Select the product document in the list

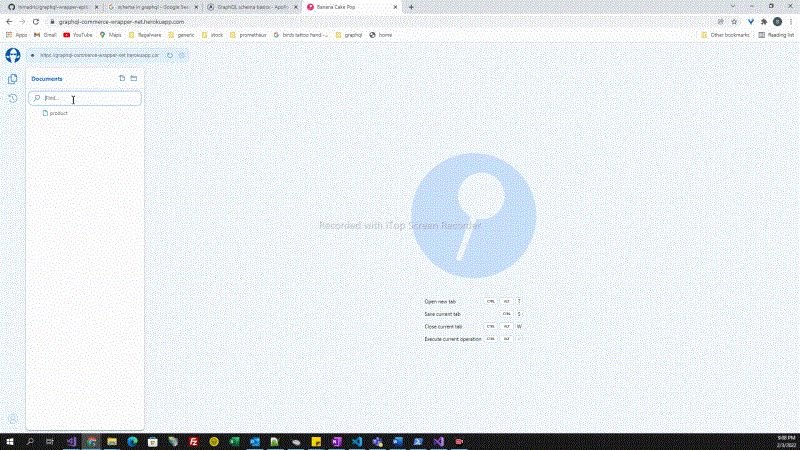pos(57,113)
